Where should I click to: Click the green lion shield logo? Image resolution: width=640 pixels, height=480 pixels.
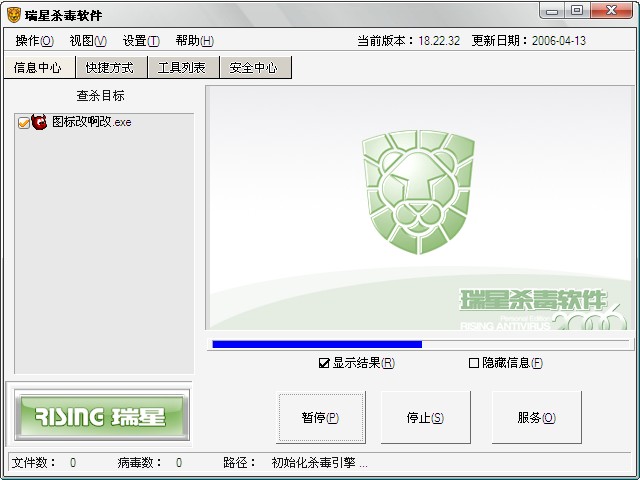pyautogui.click(x=418, y=192)
